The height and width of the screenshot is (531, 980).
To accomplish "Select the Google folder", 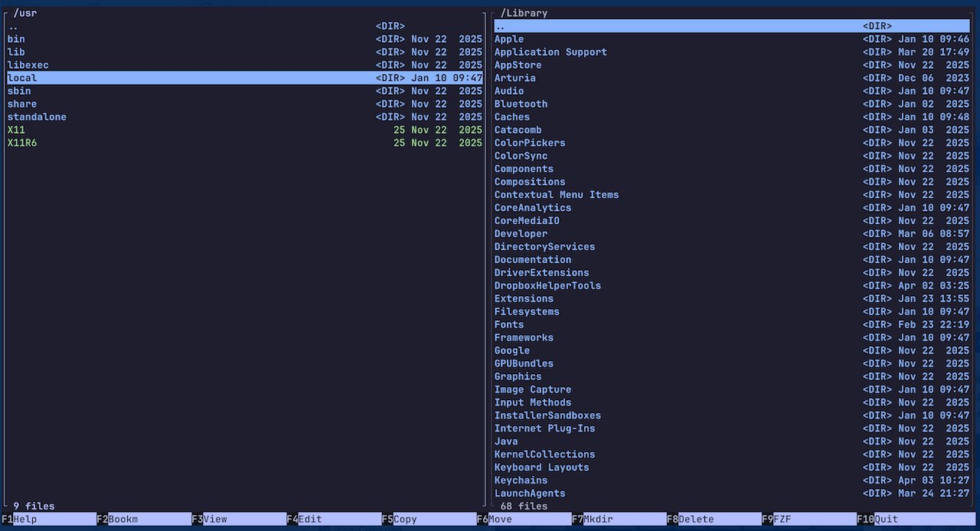I will (732, 351).
